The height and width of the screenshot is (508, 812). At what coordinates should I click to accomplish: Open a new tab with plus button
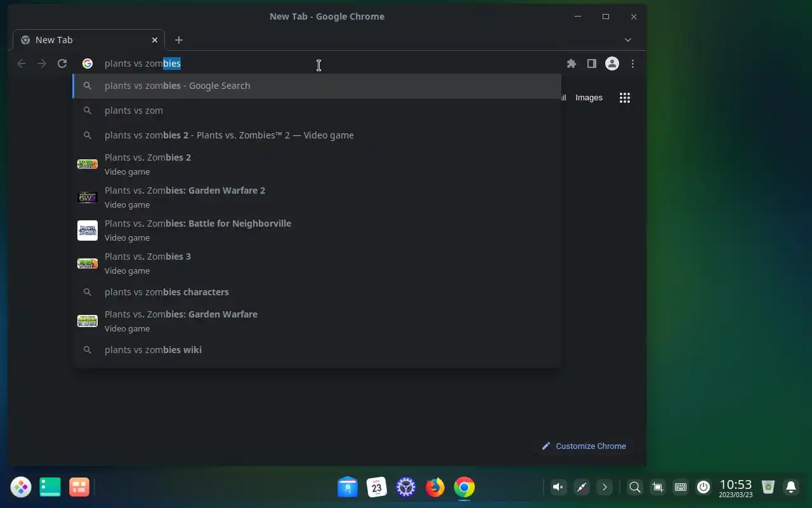click(x=179, y=40)
